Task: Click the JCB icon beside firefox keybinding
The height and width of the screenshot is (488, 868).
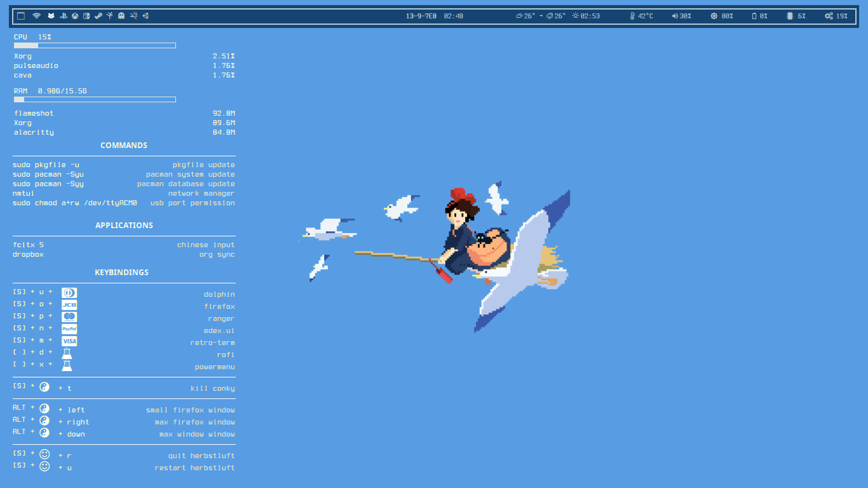Action: (69, 305)
